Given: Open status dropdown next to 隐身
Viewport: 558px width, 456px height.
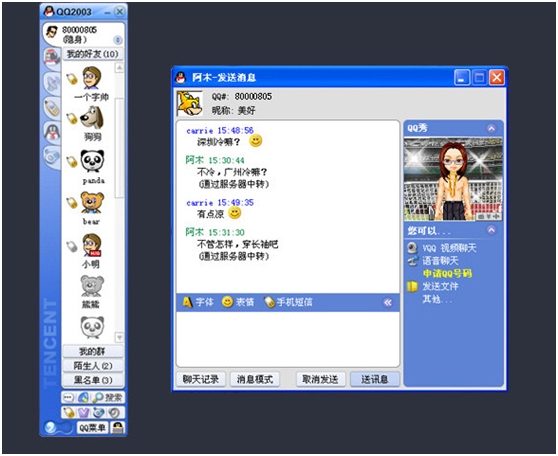Looking at the screenshot, I should pyautogui.click(x=117, y=40).
